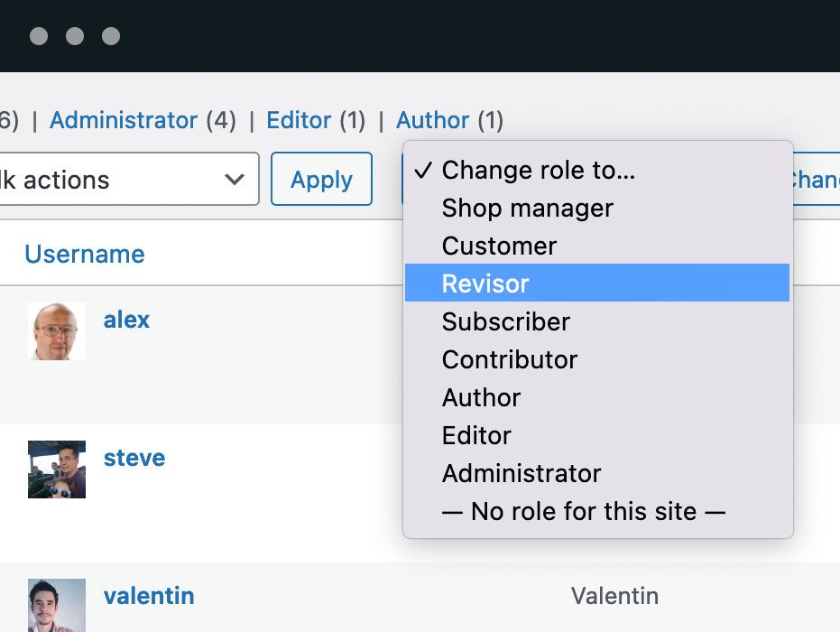Click the Apply button

pyautogui.click(x=321, y=179)
